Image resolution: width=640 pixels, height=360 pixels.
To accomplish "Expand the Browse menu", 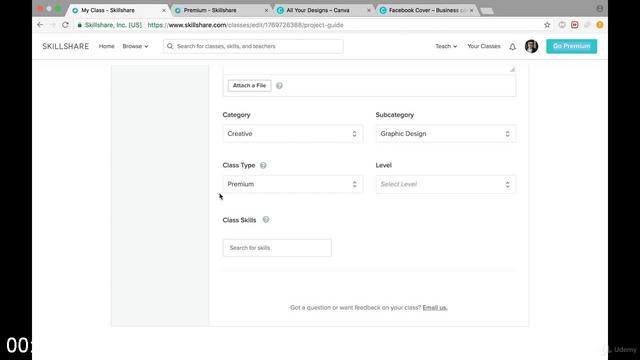I will point(135,46).
